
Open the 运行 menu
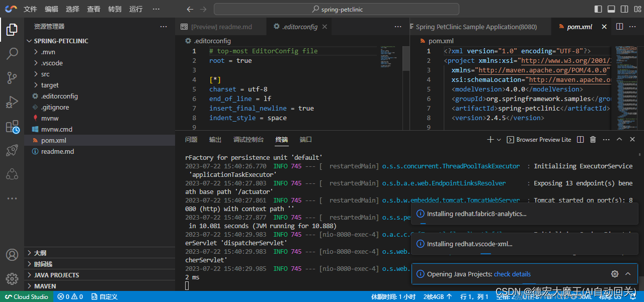pyautogui.click(x=136, y=9)
